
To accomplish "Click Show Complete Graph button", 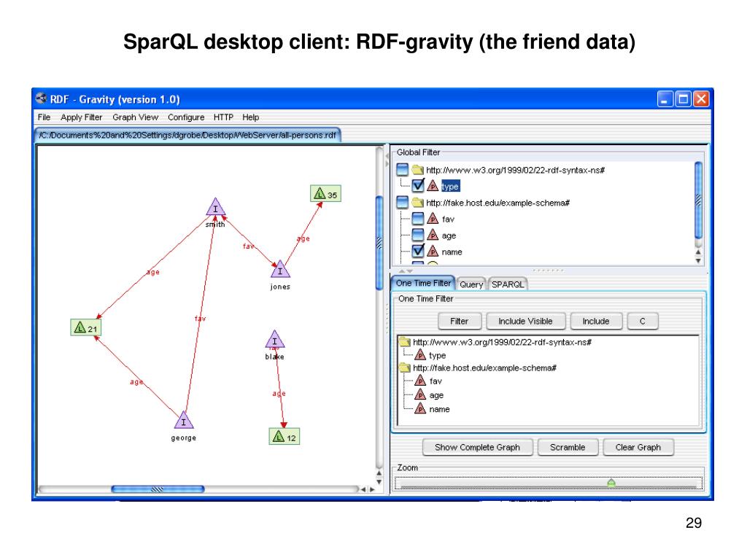I will tap(477, 448).
